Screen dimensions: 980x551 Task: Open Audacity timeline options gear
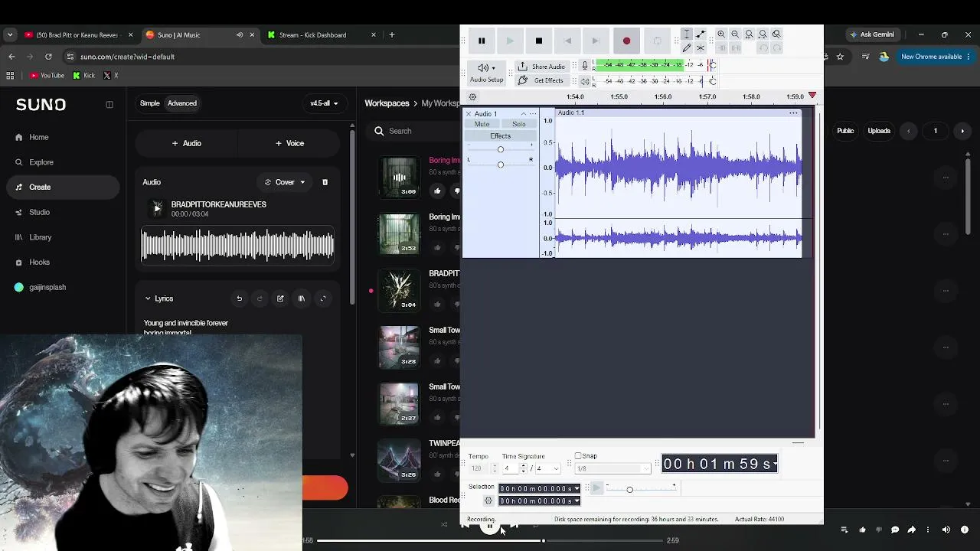click(472, 97)
